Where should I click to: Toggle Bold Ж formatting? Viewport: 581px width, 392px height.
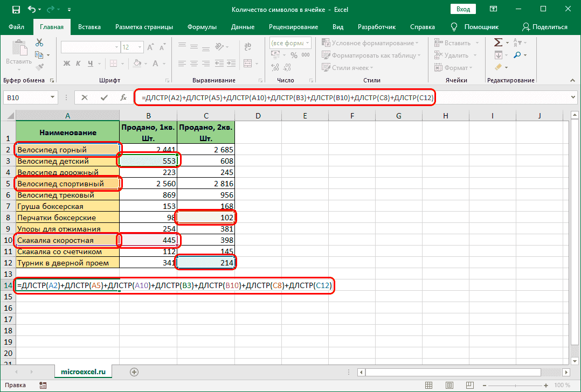click(67, 64)
